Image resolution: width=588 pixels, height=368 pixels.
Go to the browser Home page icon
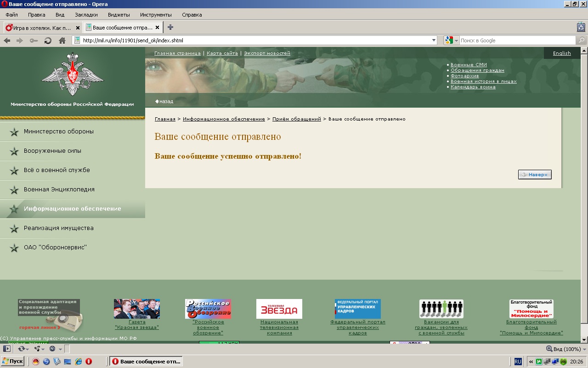click(x=62, y=40)
